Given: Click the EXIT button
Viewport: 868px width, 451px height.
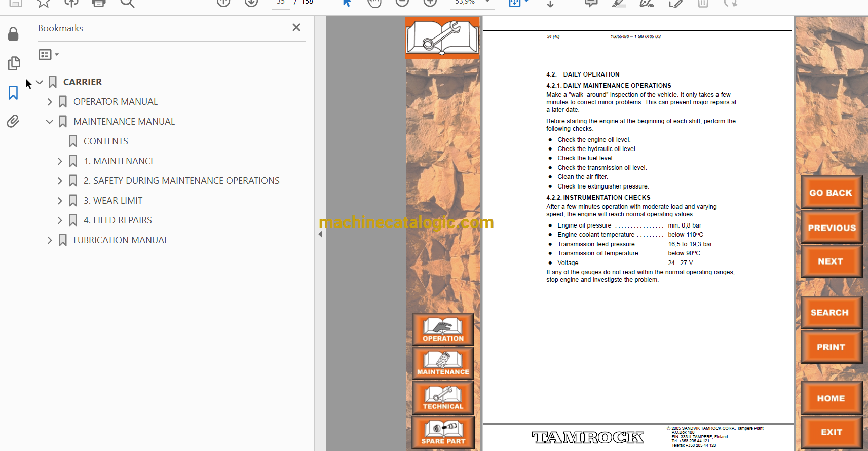Looking at the screenshot, I should [831, 432].
